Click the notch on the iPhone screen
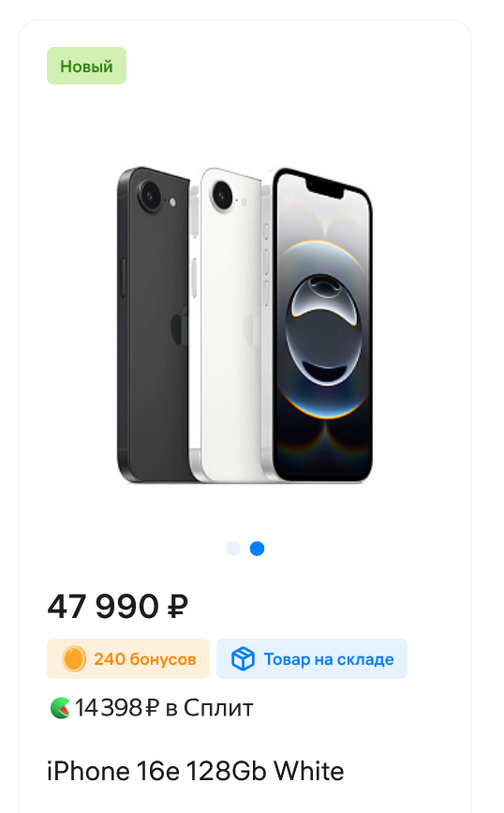 [x=325, y=188]
